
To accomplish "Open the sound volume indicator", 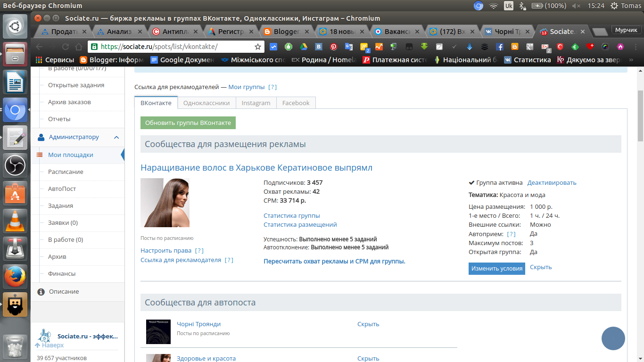I will [576, 6].
